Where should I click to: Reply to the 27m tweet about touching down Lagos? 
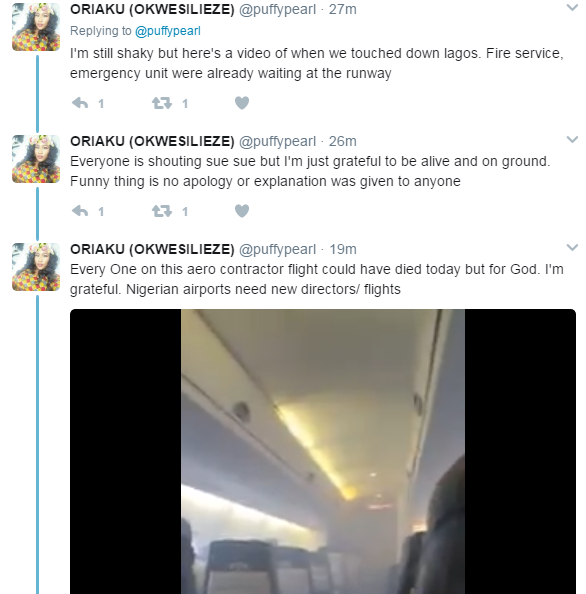[x=80, y=103]
